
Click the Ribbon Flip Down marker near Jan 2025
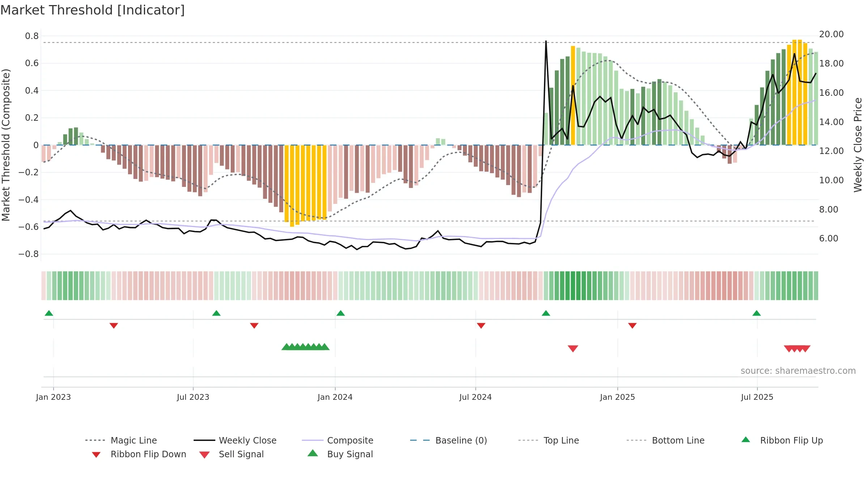pyautogui.click(x=632, y=326)
